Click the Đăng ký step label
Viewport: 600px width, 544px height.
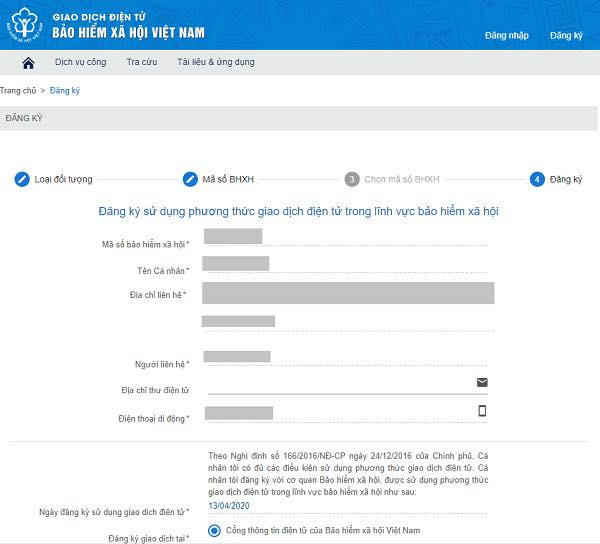pyautogui.click(x=566, y=179)
